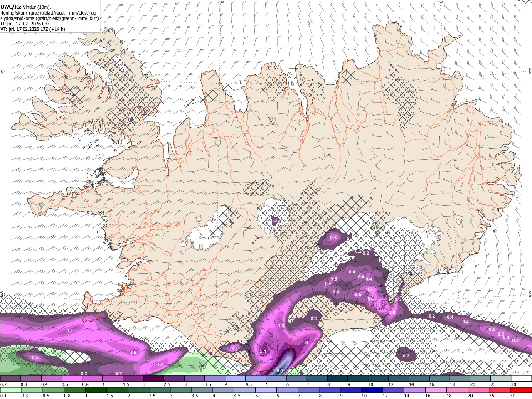Click 0.2 in the isolated offshore oval blob
Image resolution: width=532 pixels, height=399 pixels.
pos(406,356)
